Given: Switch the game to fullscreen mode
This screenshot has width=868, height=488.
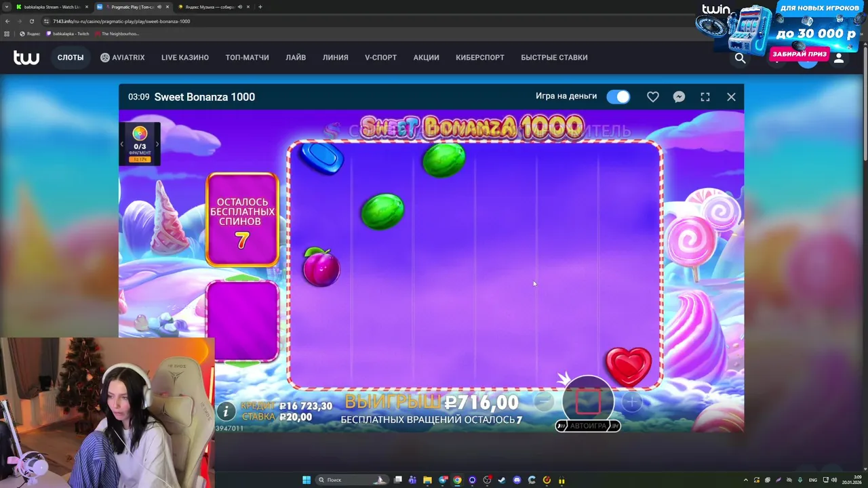Looking at the screenshot, I should click(x=705, y=97).
